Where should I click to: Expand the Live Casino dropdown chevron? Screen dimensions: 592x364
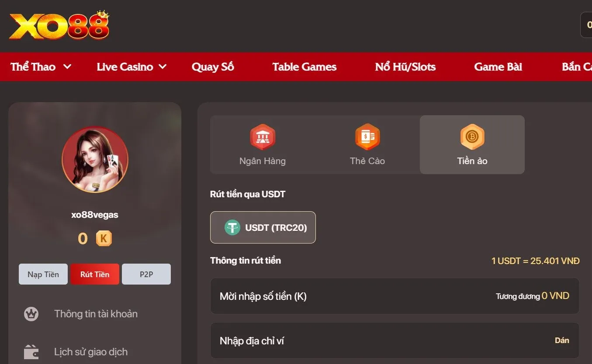click(162, 67)
